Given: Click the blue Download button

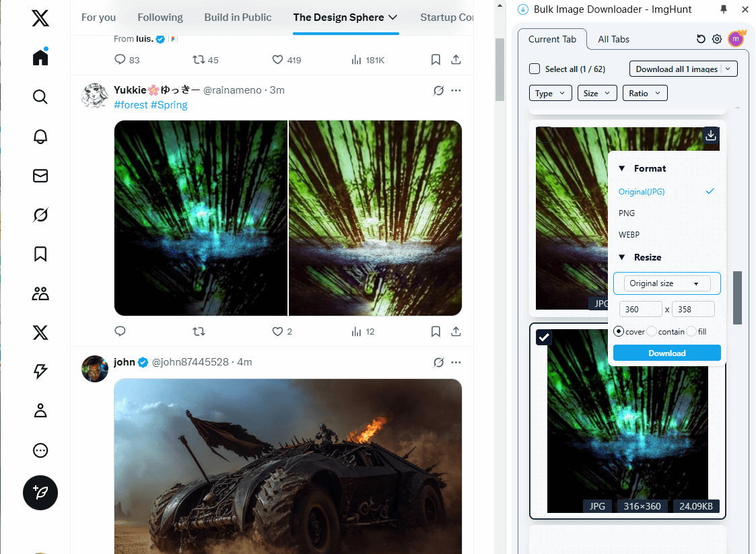Looking at the screenshot, I should click(x=666, y=352).
